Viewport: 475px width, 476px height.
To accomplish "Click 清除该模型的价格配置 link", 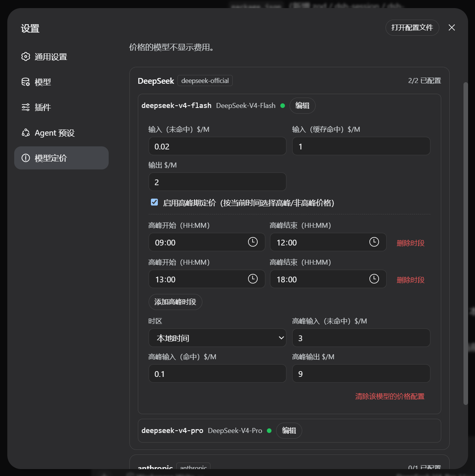I will point(390,396).
